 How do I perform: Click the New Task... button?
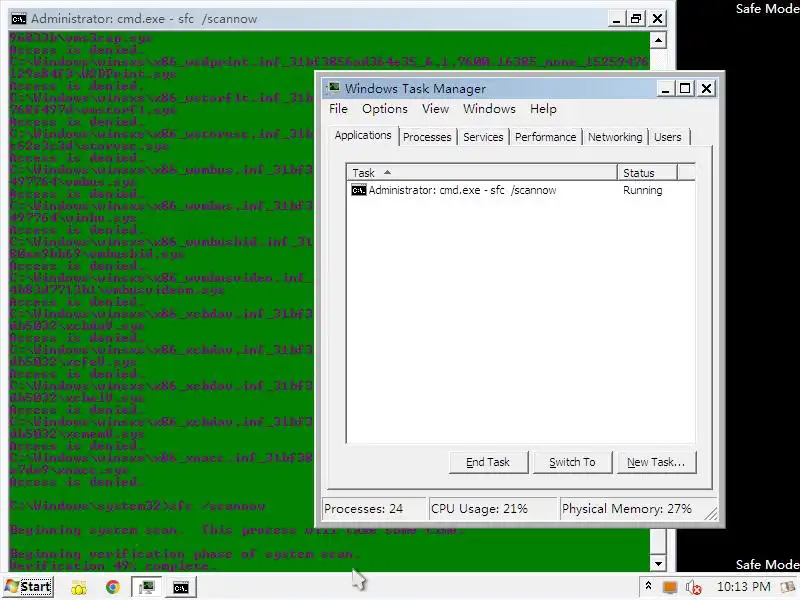pyautogui.click(x=656, y=462)
